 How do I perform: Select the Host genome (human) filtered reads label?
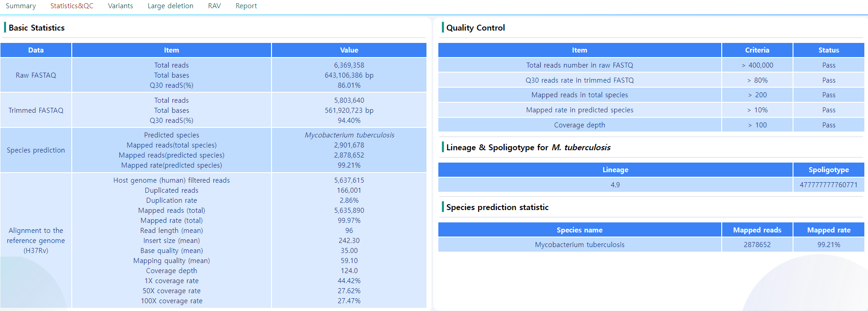(171, 180)
